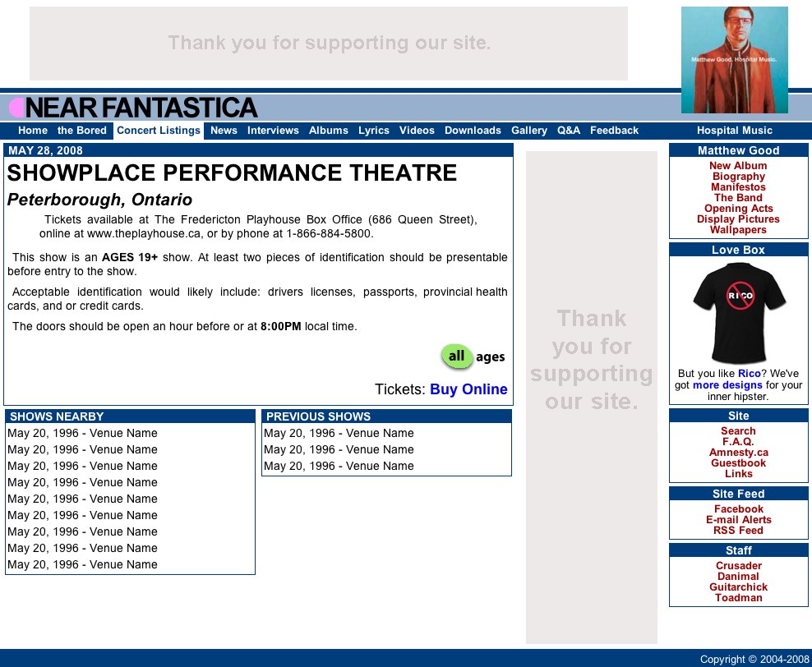812x667 pixels.
Task: Click the green 'all ages' badge
Action: [473, 356]
